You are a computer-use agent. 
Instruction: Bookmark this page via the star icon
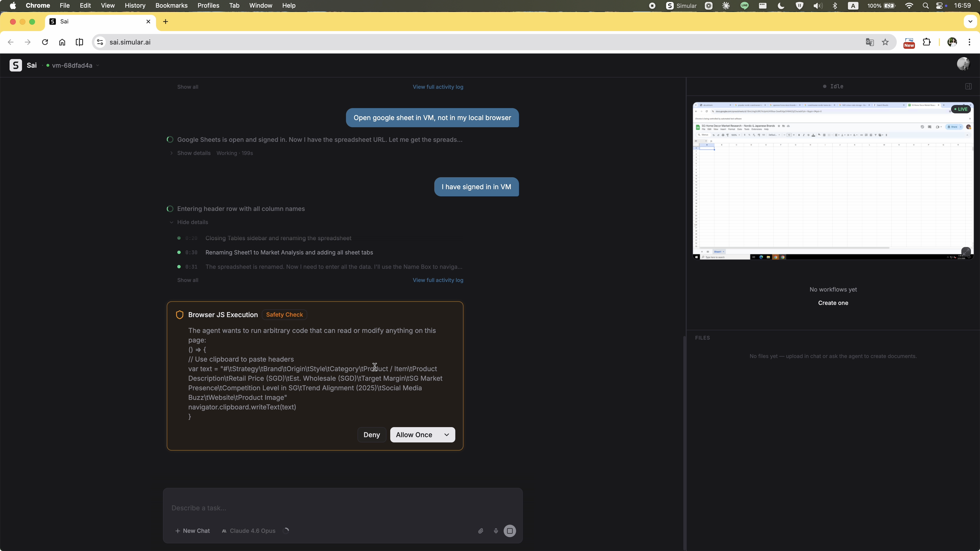click(x=885, y=42)
